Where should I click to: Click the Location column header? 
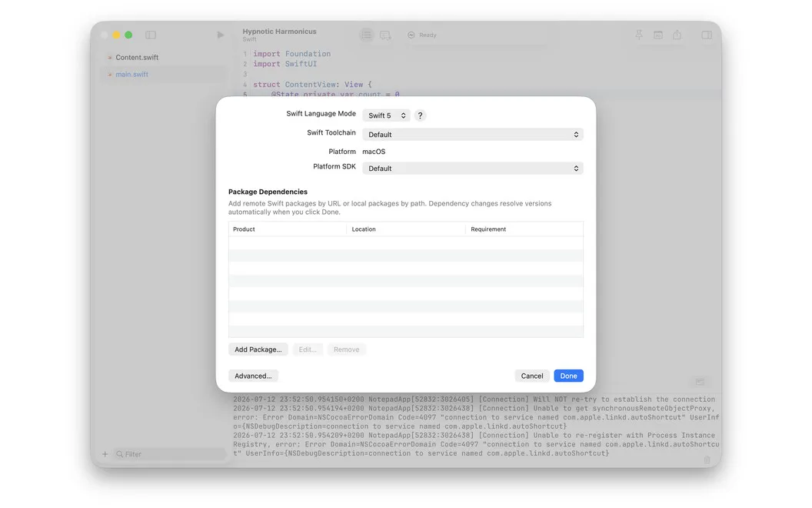406,229
